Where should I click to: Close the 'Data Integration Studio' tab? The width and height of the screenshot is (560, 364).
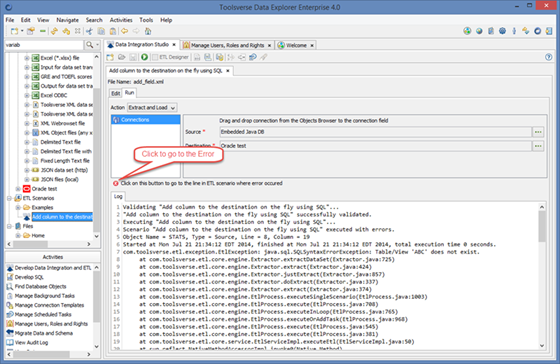174,45
